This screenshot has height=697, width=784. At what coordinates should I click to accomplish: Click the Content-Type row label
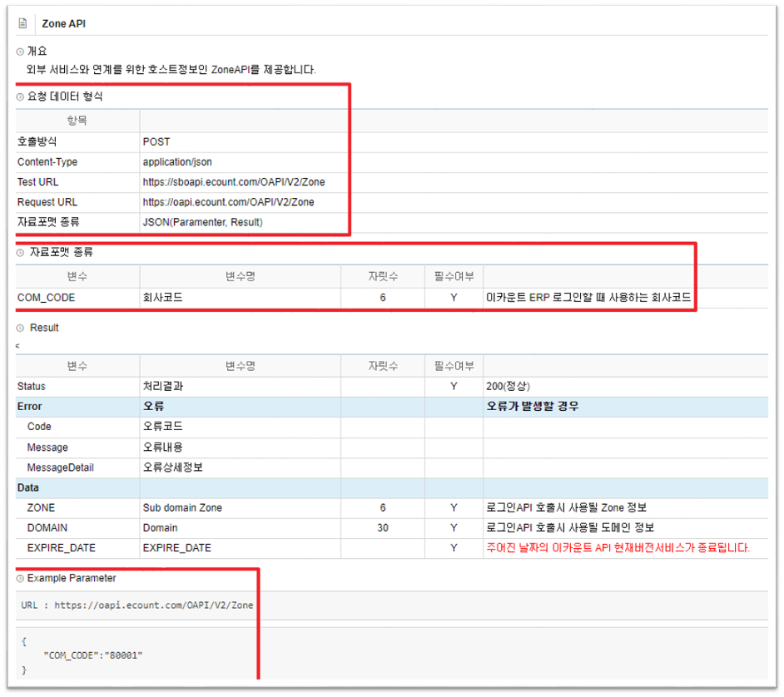[47, 162]
